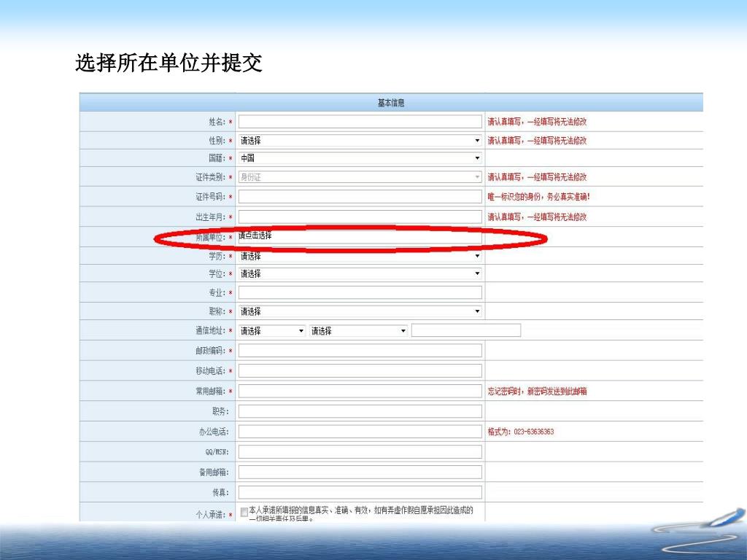Open the 性别 dropdown
Screen dimensions: 747x560
[x=360, y=141]
